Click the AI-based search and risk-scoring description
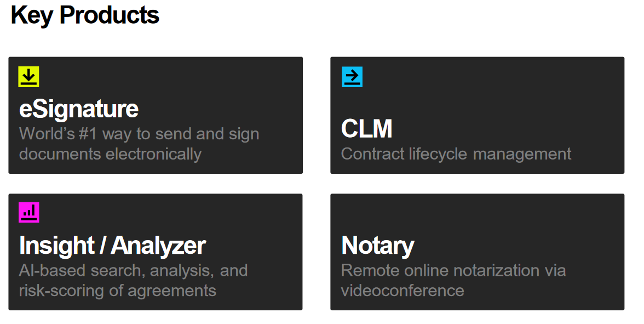The image size is (644, 324). click(134, 281)
